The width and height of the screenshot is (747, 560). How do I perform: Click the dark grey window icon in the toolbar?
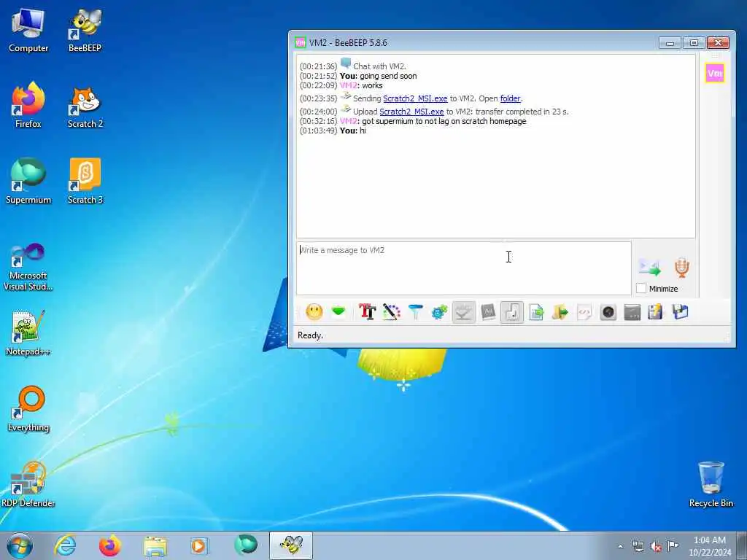point(632,312)
